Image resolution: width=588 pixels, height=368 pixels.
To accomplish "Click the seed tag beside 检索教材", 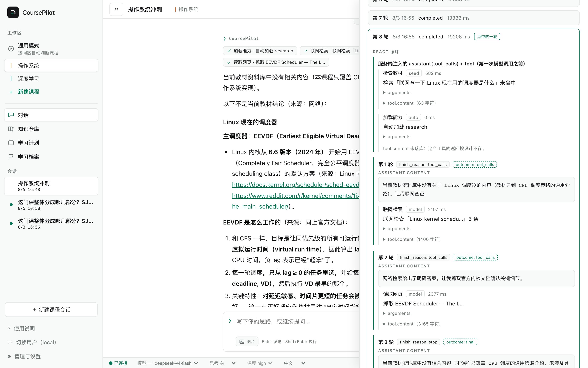I will [x=414, y=73].
